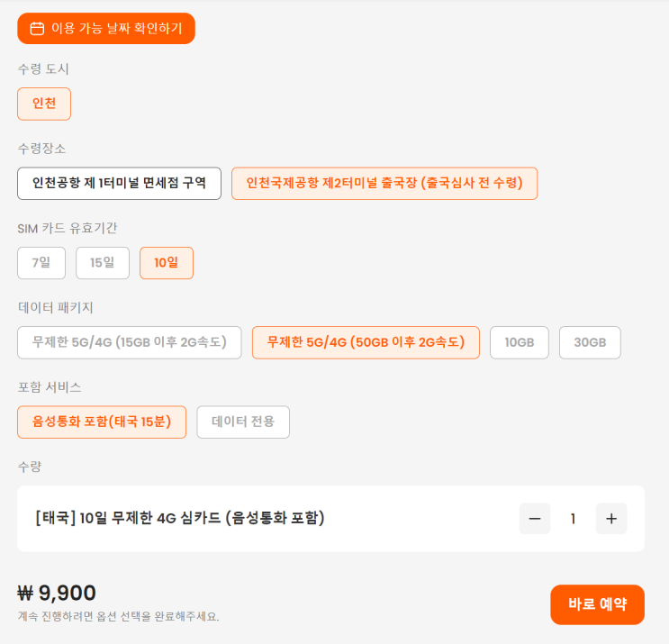
Task: Select the 10일 SIM validity option
Action: pyautogui.click(x=167, y=263)
